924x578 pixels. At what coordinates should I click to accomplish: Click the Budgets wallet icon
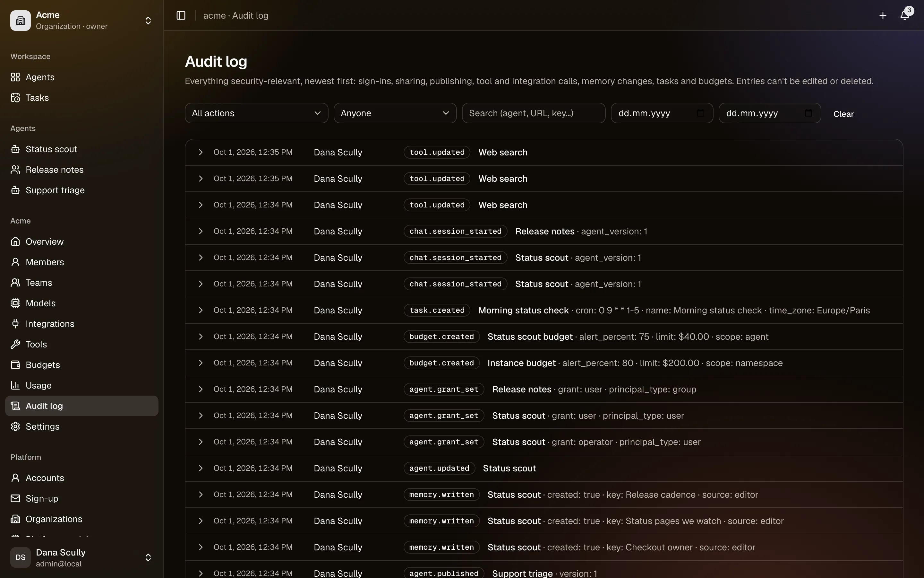coord(15,365)
